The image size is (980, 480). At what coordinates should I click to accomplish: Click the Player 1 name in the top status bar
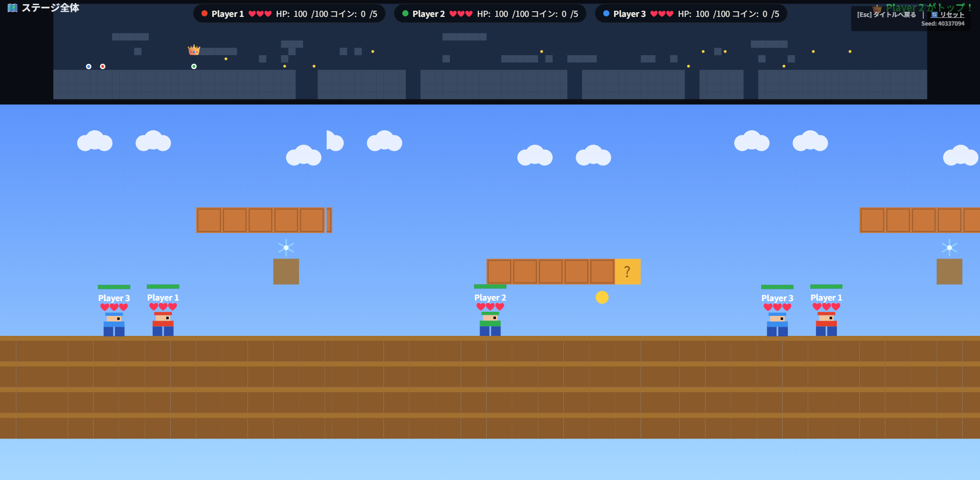(227, 14)
